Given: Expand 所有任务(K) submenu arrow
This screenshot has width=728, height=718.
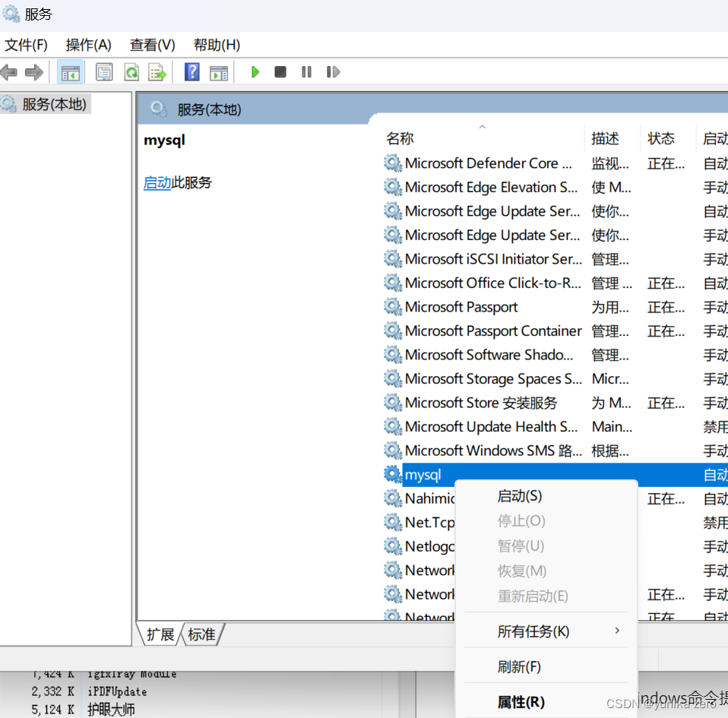Looking at the screenshot, I should pos(617,631).
